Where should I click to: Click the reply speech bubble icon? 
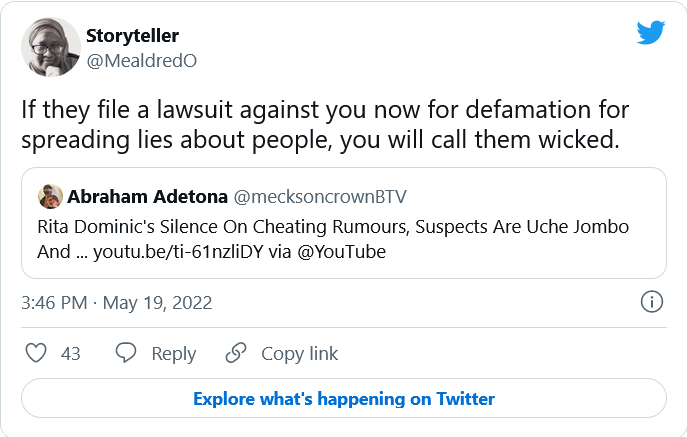tap(126, 353)
